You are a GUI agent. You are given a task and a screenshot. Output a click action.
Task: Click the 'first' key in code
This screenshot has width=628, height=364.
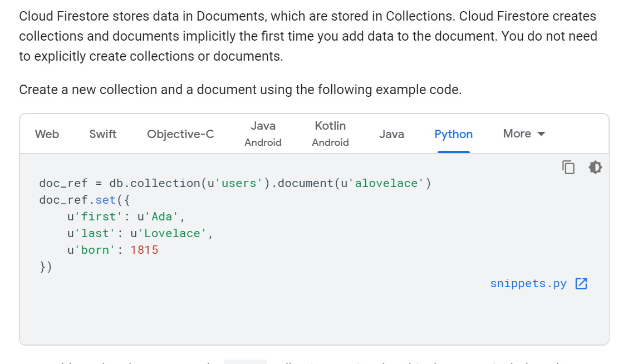coord(99,217)
